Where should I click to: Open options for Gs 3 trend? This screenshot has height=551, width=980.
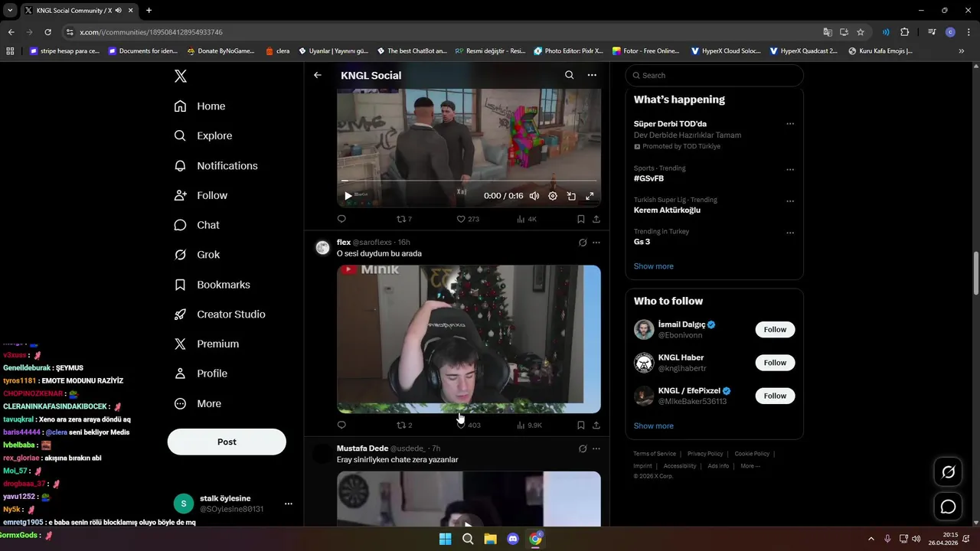coord(790,233)
